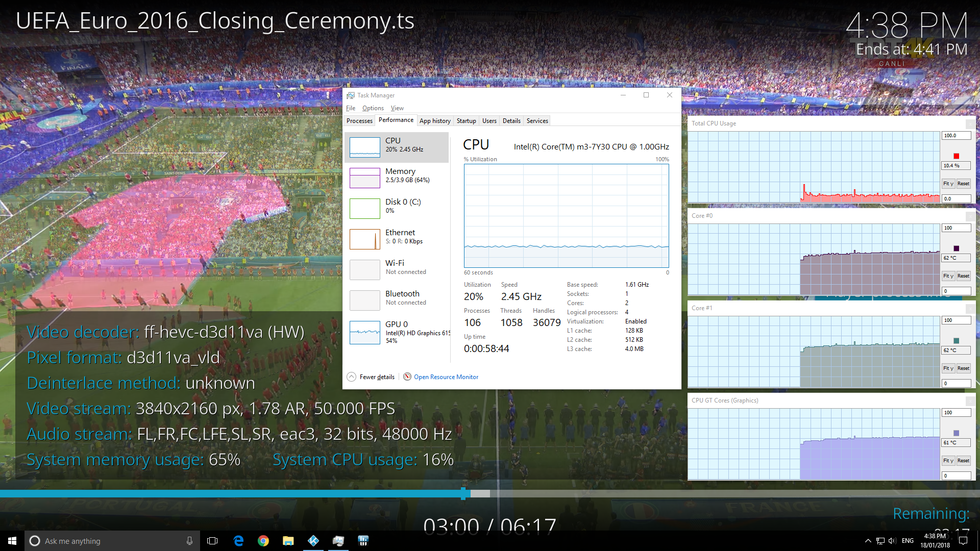
Task: Show hidden system tray icons chevron
Action: click(x=868, y=541)
